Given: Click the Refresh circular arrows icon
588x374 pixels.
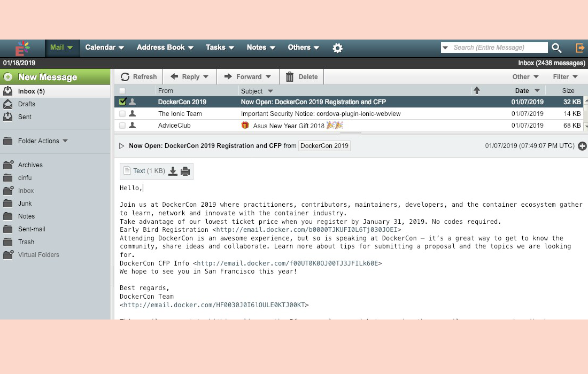Looking at the screenshot, I should (x=125, y=77).
